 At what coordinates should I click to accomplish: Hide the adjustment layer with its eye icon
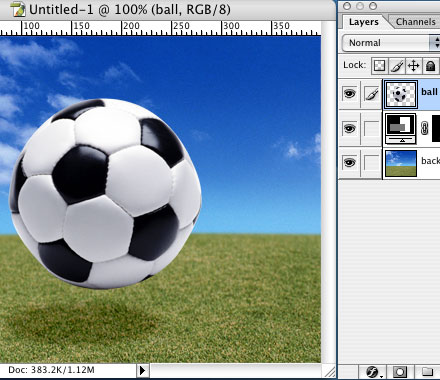coord(349,128)
